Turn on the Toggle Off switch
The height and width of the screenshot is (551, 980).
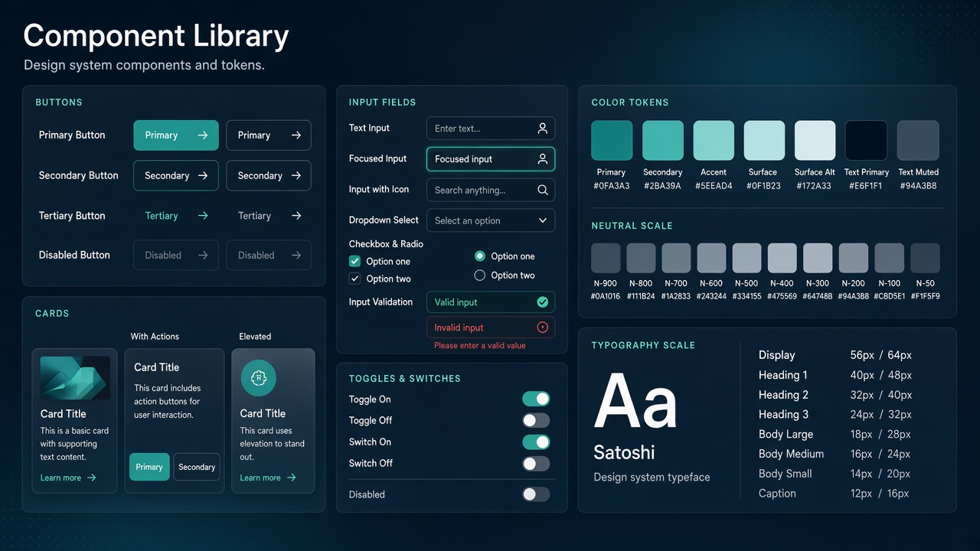click(536, 420)
